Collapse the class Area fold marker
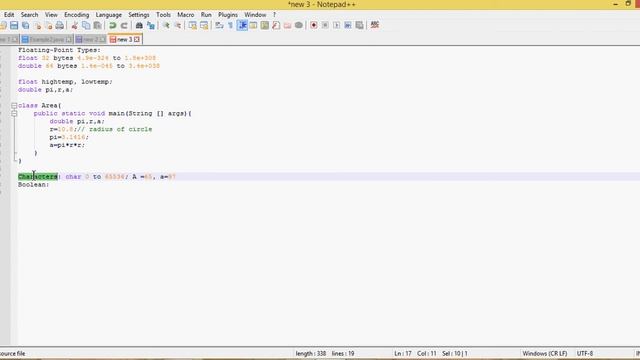This screenshot has width=640, height=360. 14,106
